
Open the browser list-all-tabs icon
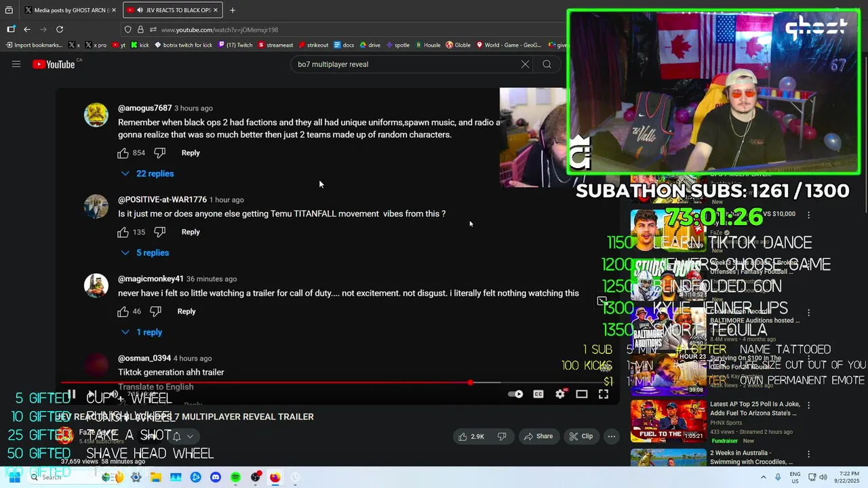[9, 10]
